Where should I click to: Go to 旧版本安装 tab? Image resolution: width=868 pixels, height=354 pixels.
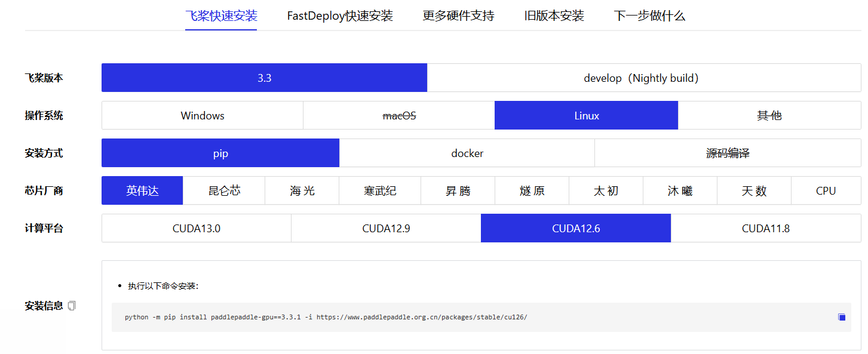point(554,16)
